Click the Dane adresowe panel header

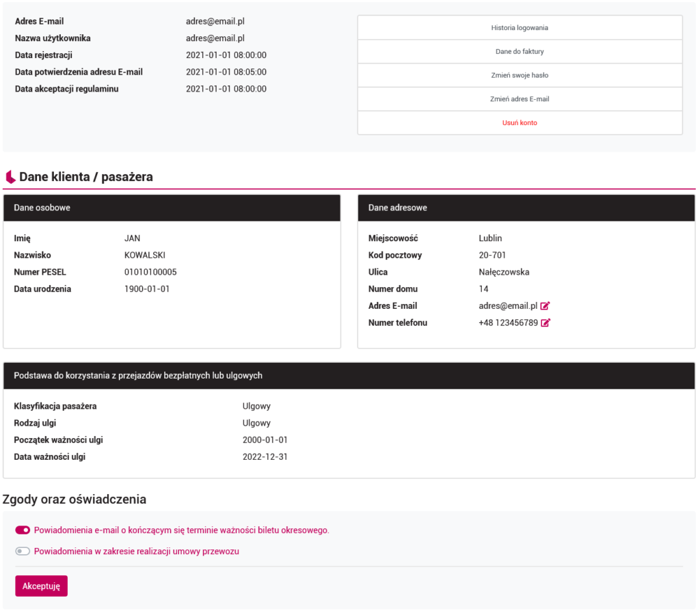click(526, 208)
